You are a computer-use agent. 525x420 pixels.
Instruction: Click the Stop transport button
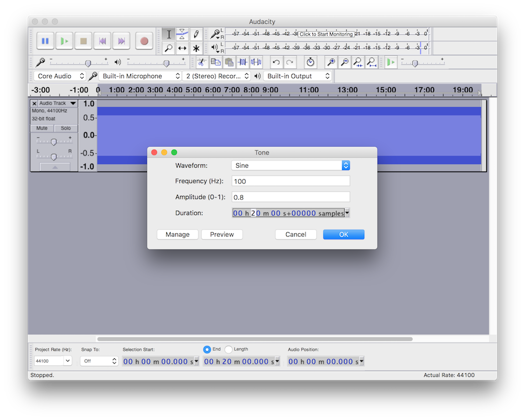pyautogui.click(x=84, y=41)
